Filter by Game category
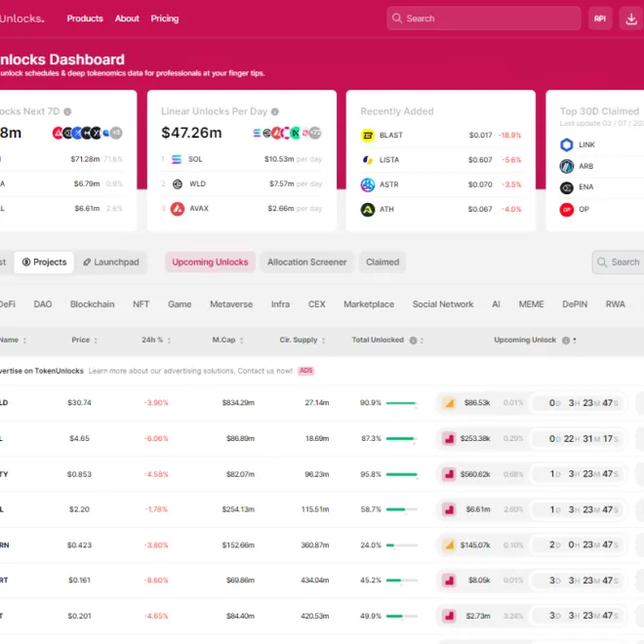The width and height of the screenshot is (644, 644). pyautogui.click(x=180, y=304)
